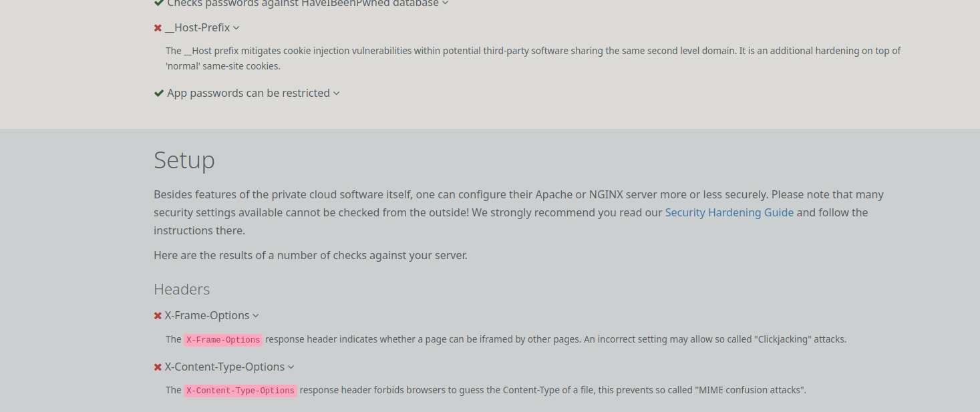Collapse the X-Content-Type-Options chevron arrow
Viewport: 980px width, 412px height.
click(291, 367)
